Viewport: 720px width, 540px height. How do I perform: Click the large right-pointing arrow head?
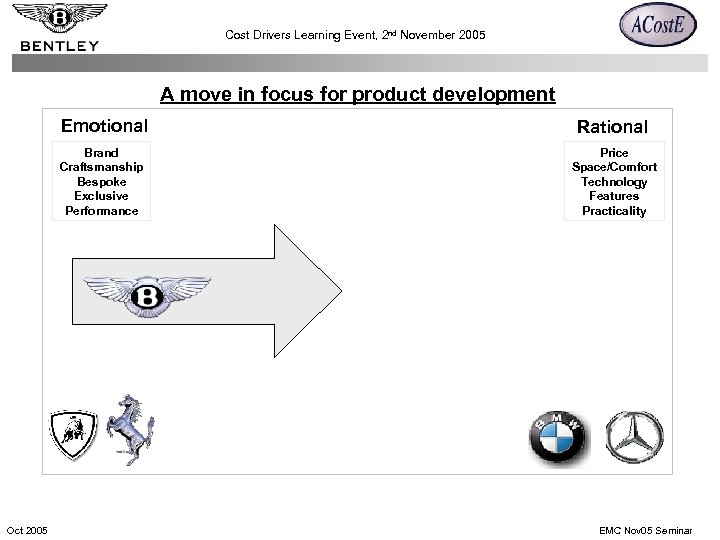(308, 291)
